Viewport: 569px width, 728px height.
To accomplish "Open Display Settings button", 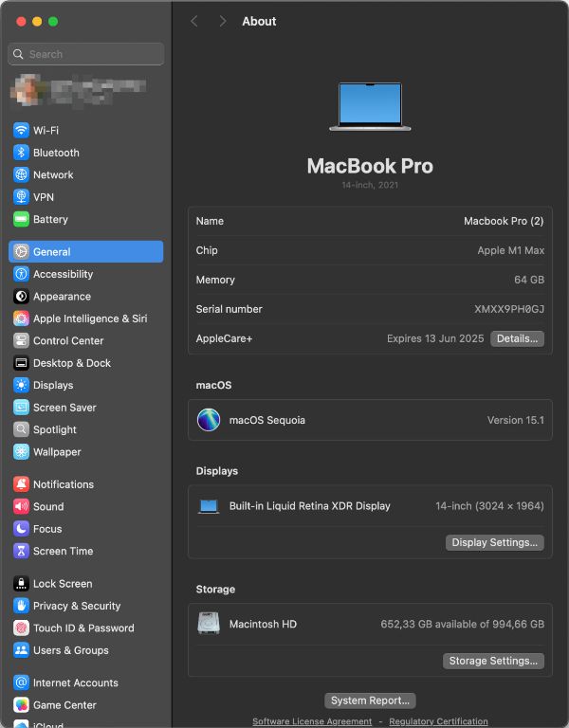I will pos(495,542).
